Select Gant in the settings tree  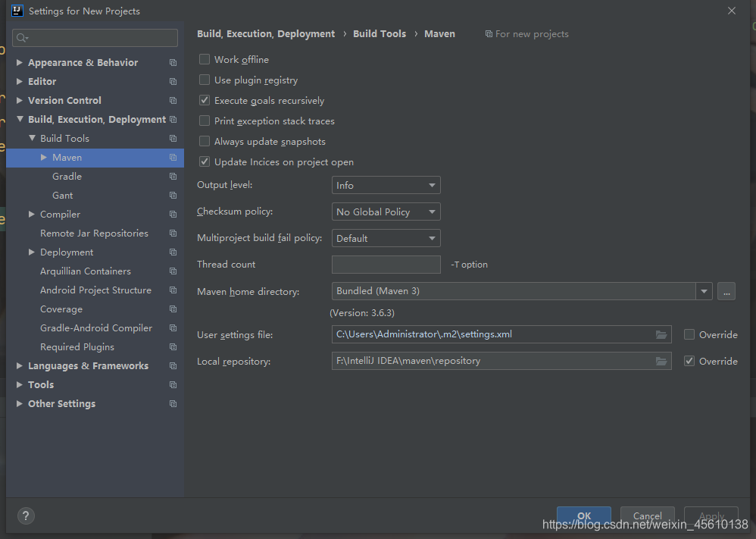(x=63, y=195)
